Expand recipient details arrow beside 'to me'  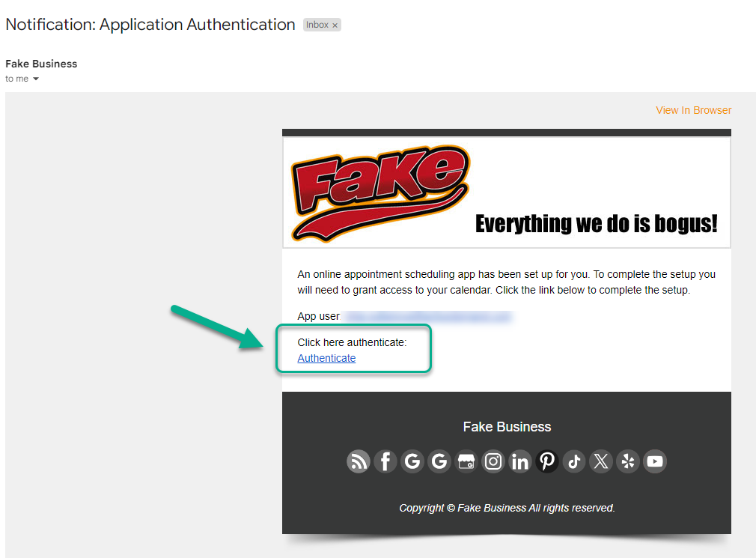point(36,79)
